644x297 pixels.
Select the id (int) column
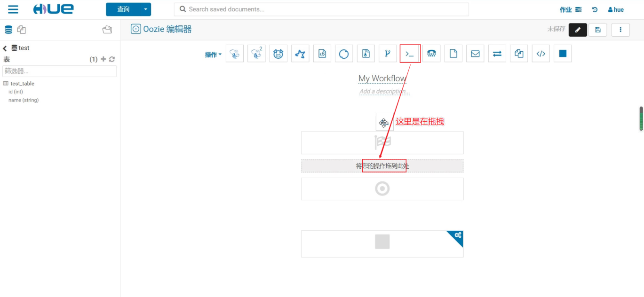point(16,92)
